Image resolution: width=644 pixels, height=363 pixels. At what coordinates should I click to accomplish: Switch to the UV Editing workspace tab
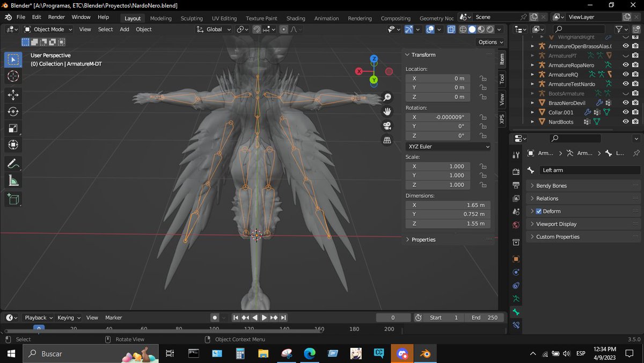point(225,18)
